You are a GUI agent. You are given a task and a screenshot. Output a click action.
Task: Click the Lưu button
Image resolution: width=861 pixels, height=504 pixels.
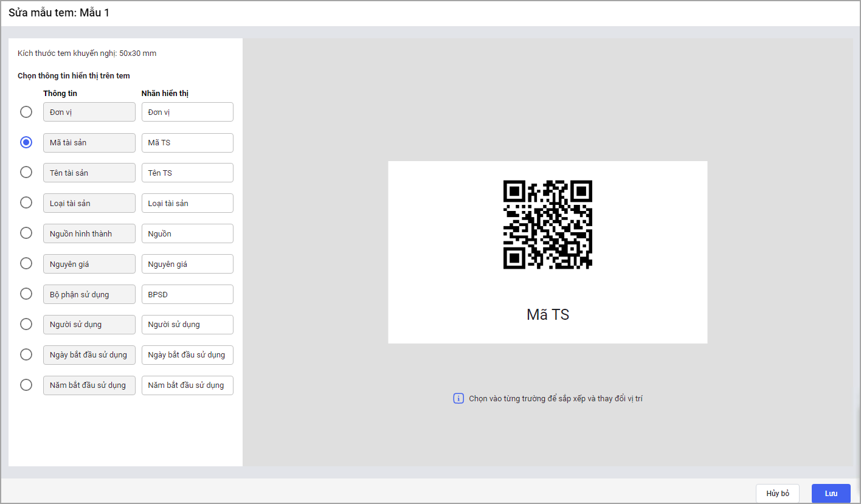[x=831, y=493]
